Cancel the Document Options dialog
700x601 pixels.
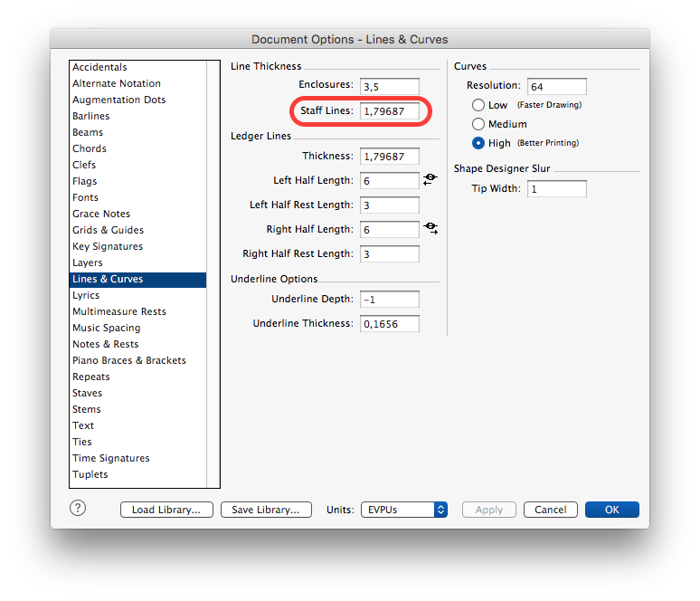pyautogui.click(x=550, y=510)
